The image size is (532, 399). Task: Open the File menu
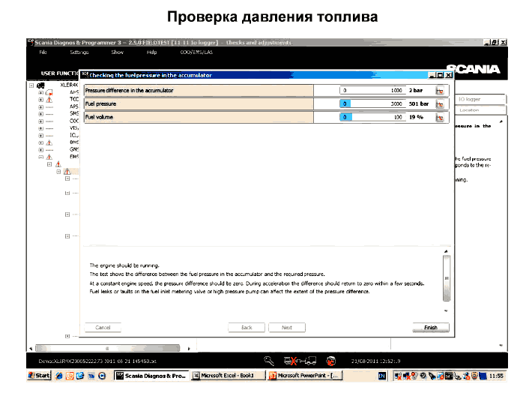(x=43, y=52)
